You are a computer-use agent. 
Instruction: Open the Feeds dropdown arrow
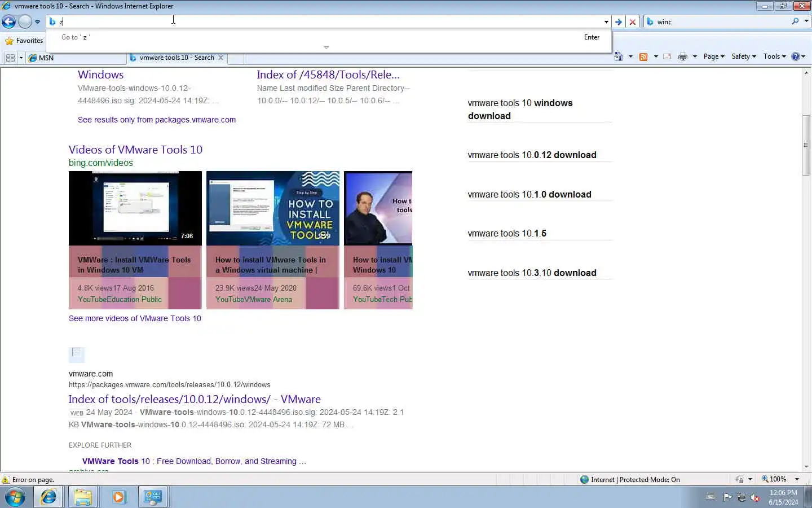(656, 56)
